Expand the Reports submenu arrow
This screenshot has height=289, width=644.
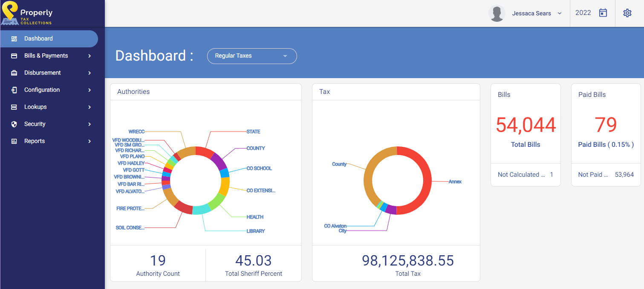tap(90, 141)
